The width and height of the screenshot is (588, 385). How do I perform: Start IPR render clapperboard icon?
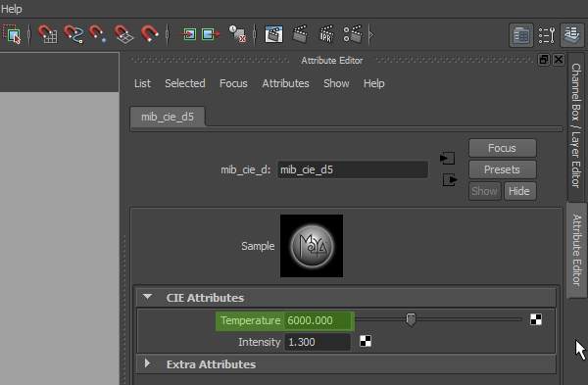tap(326, 34)
